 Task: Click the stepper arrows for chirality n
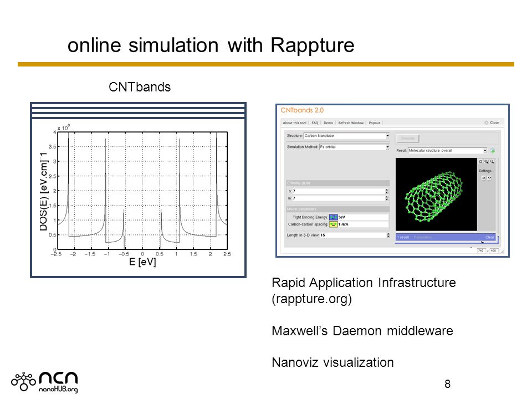pyautogui.click(x=387, y=191)
